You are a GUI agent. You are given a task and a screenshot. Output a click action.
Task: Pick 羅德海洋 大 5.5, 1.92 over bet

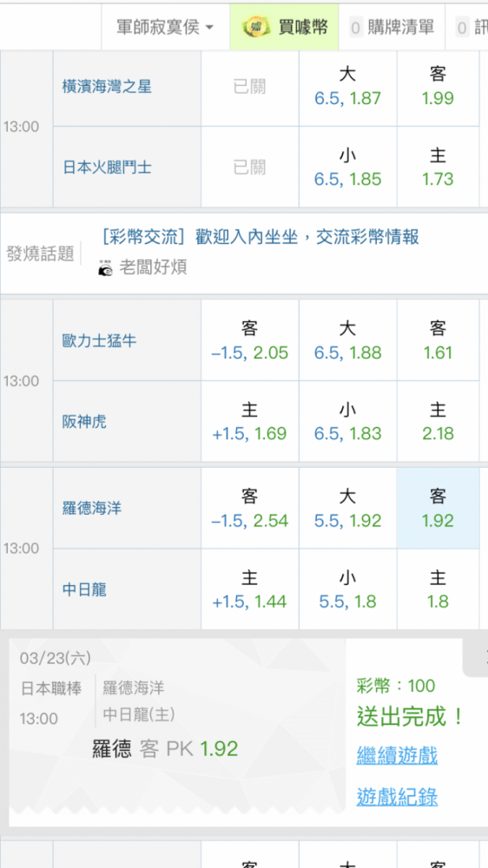[348, 508]
